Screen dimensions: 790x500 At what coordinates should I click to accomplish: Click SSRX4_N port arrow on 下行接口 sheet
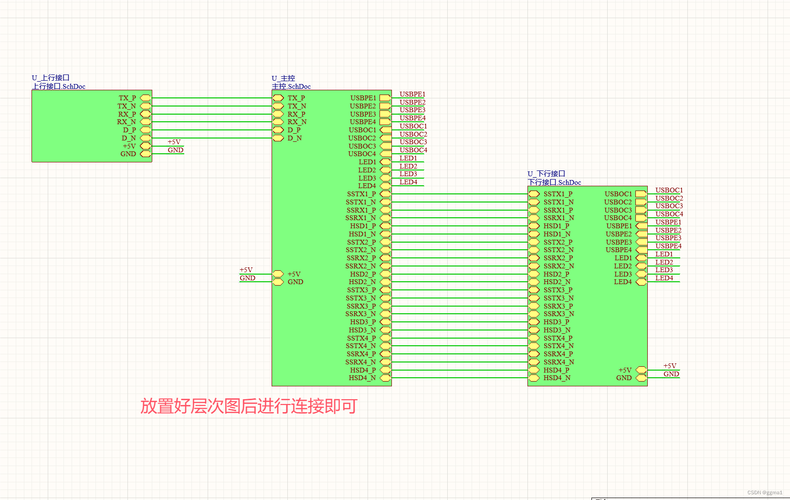point(534,362)
